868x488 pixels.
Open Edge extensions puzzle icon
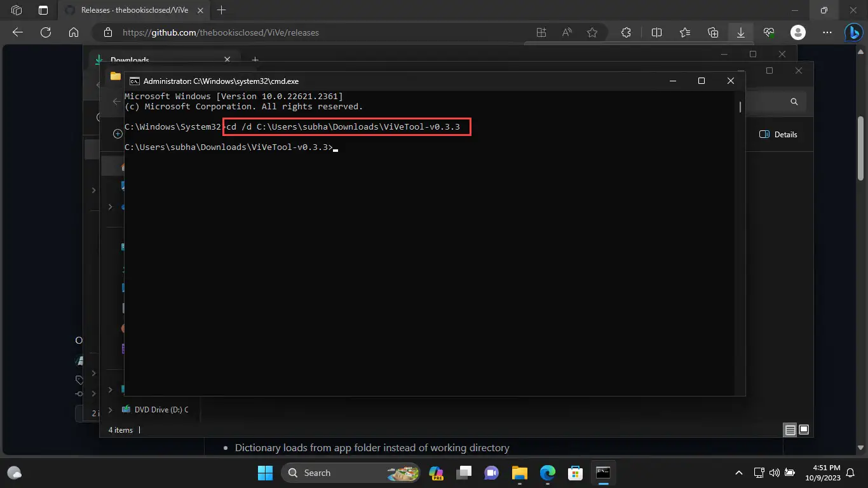(x=626, y=32)
